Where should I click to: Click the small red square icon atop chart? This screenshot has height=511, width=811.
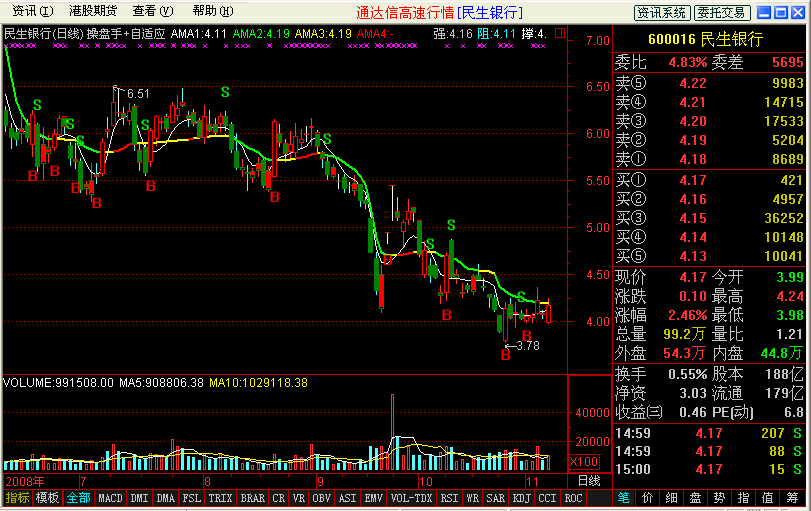coord(560,33)
